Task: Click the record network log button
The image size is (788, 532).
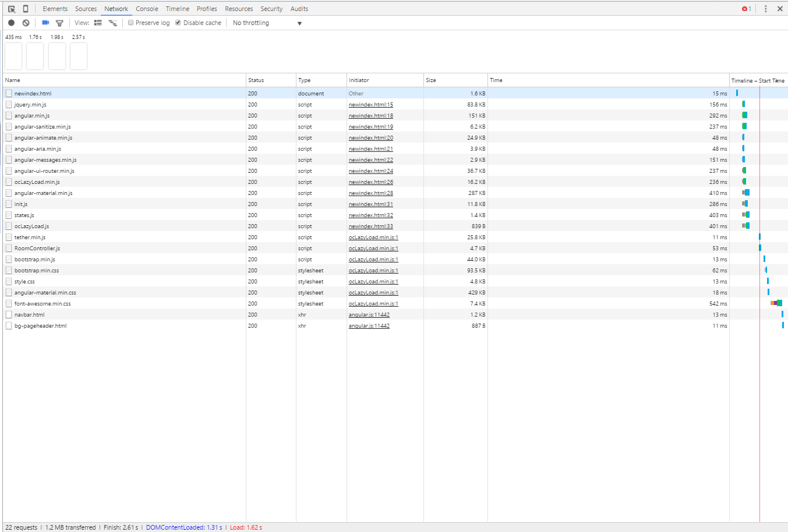Action: [x=11, y=23]
